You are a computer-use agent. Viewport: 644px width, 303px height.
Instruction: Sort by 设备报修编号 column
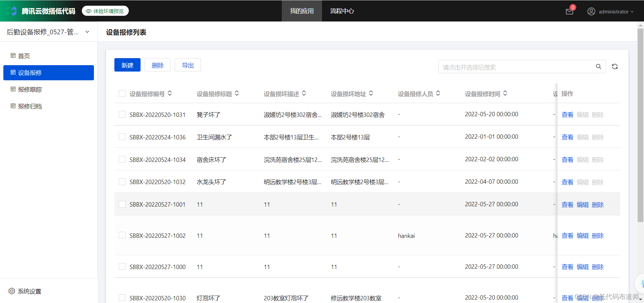170,93
